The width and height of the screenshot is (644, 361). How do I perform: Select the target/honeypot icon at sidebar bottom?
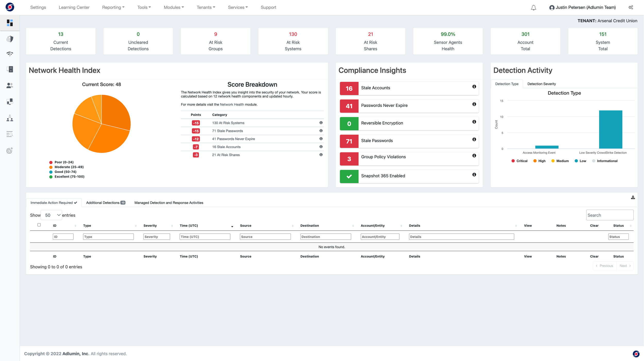10,151
